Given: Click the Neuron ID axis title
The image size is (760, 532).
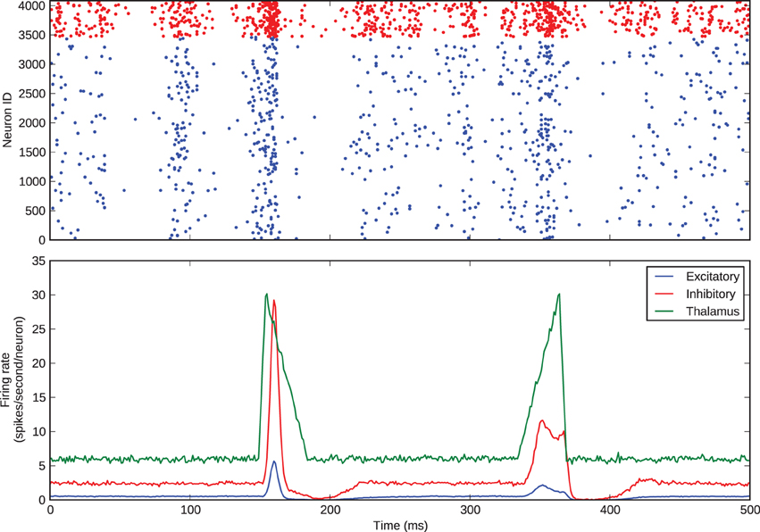Looking at the screenshot, I should tap(7, 121).
